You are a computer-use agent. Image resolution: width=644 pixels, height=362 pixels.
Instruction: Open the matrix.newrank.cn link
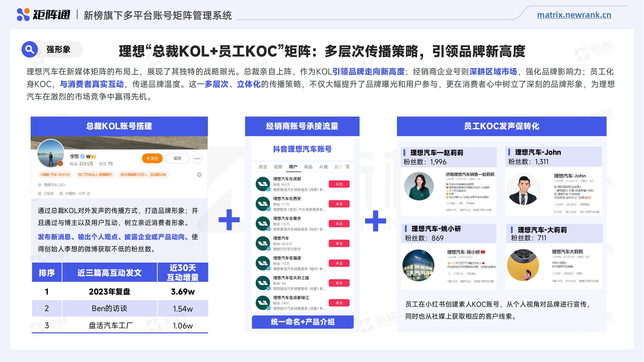[x=574, y=15]
